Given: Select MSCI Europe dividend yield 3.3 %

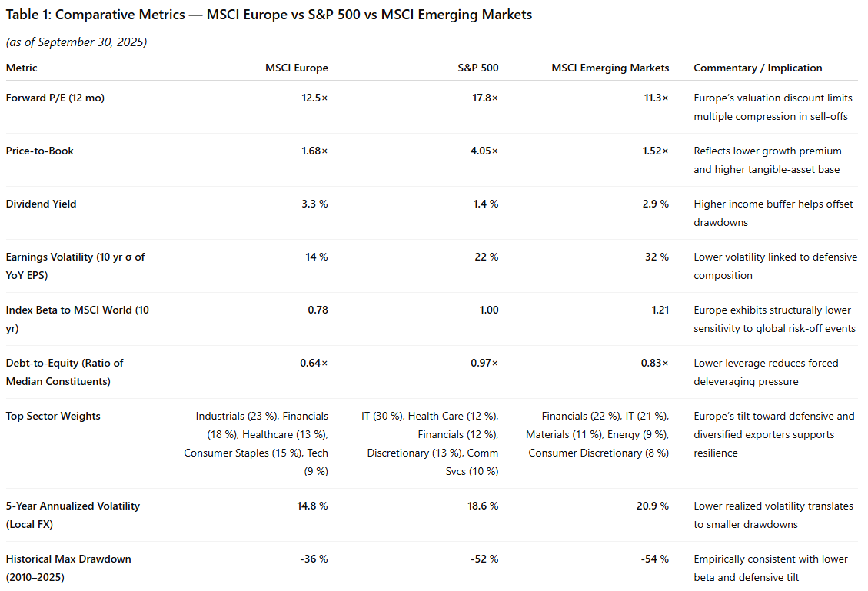Looking at the screenshot, I should click(314, 204).
